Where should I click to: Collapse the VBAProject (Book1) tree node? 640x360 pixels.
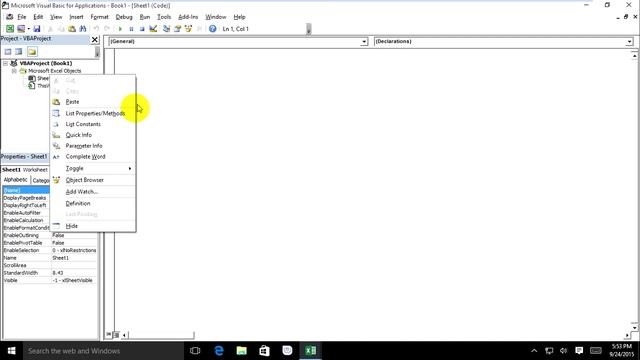(5, 63)
